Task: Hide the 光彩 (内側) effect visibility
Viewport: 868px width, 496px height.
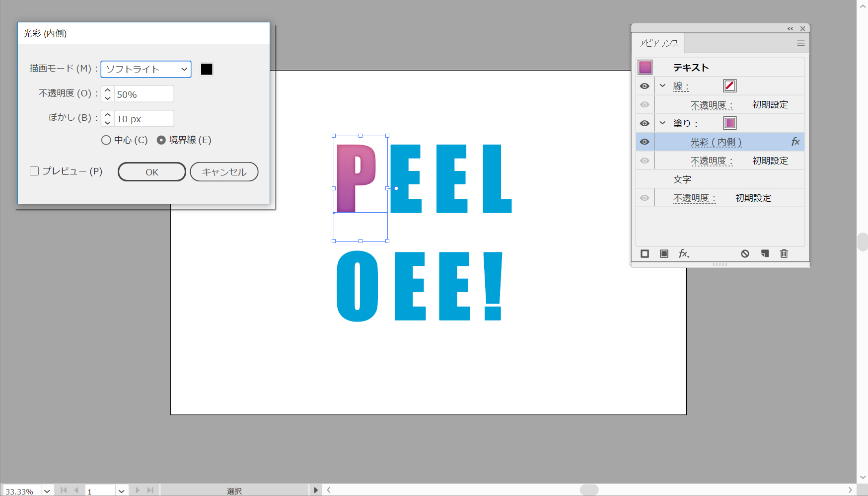Action: coord(645,142)
